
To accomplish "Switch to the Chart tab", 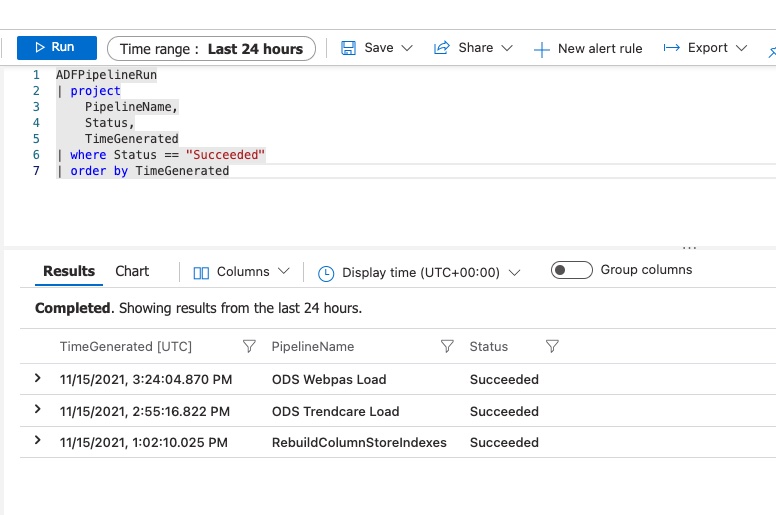I will tap(132, 271).
